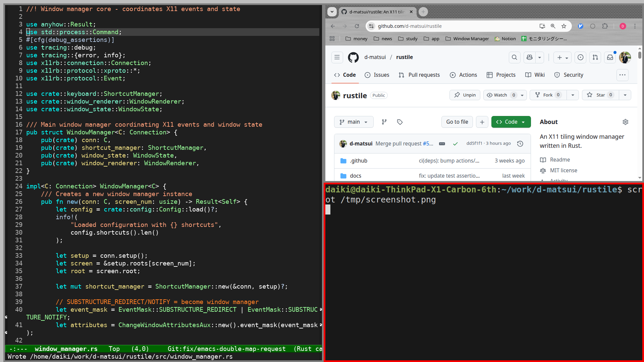Open the green Code dropdown

tap(511, 122)
